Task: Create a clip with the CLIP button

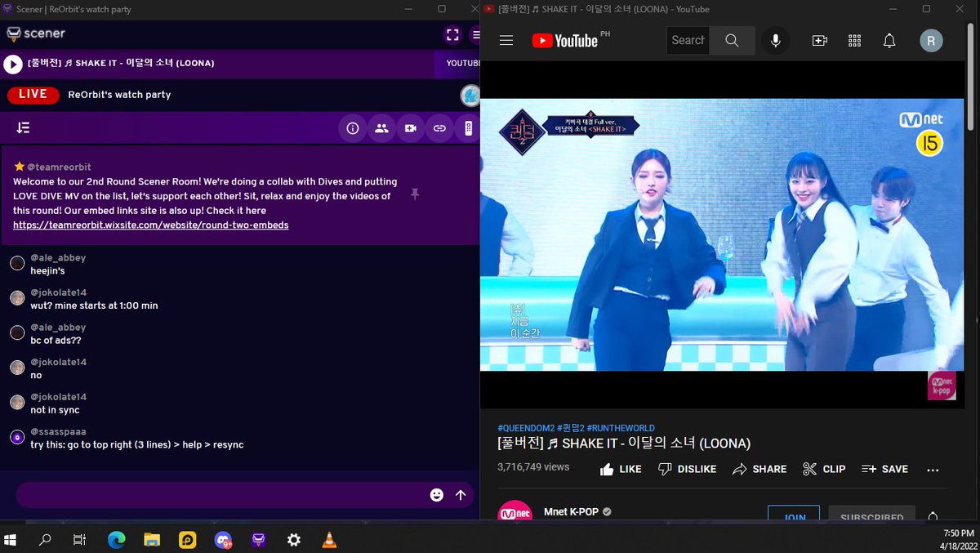Action: point(824,469)
